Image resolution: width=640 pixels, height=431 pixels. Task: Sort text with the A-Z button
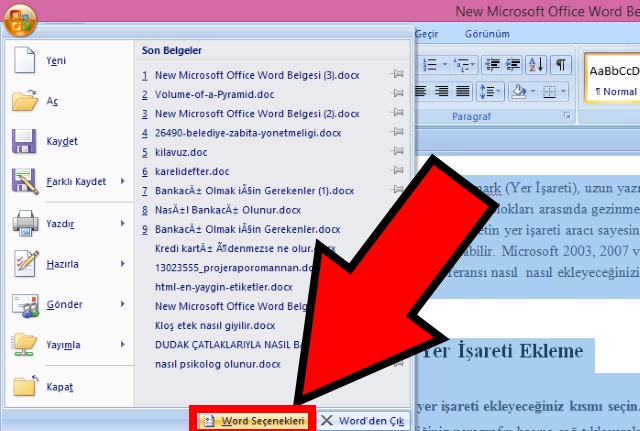pos(536,65)
